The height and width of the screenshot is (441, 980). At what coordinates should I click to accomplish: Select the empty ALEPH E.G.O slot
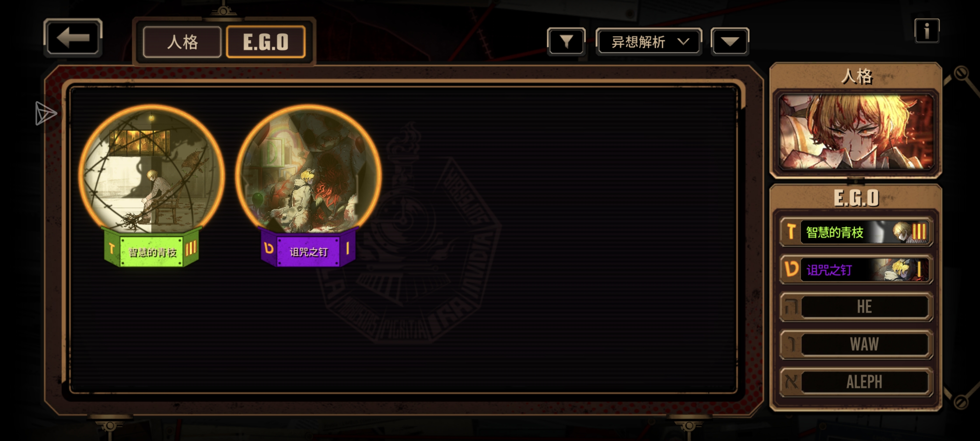[x=856, y=381]
